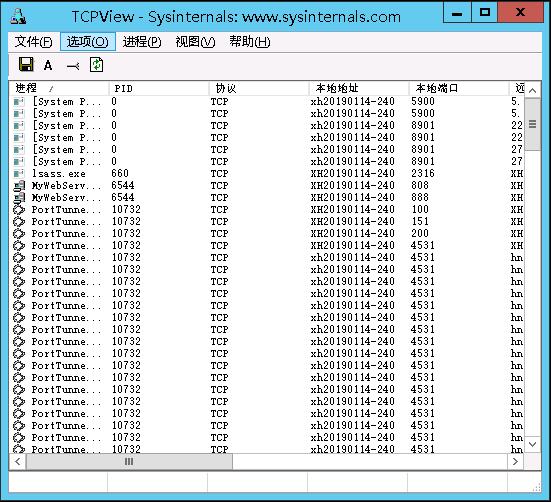Click PID 10732 in the port 151 row
The width and height of the screenshot is (551, 502).
click(126, 221)
